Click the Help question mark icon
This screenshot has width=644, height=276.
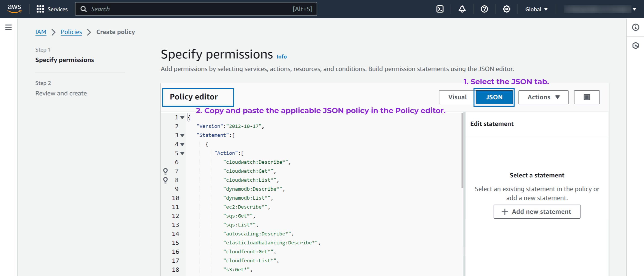tap(484, 9)
